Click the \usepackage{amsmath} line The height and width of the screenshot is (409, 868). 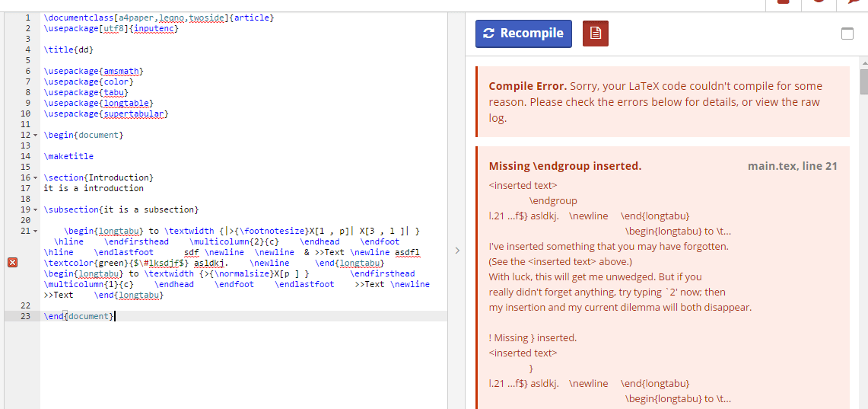[94, 71]
